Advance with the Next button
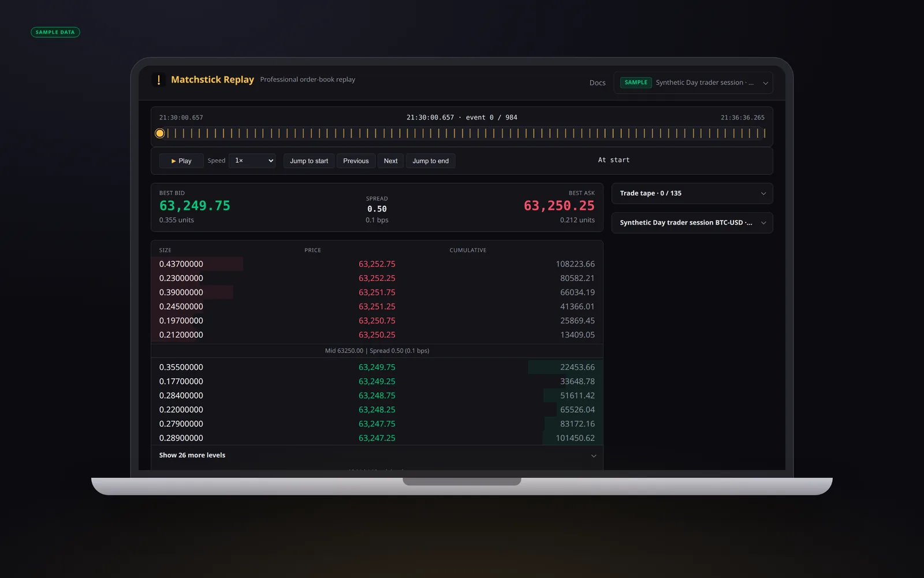The width and height of the screenshot is (924, 578). click(x=391, y=161)
